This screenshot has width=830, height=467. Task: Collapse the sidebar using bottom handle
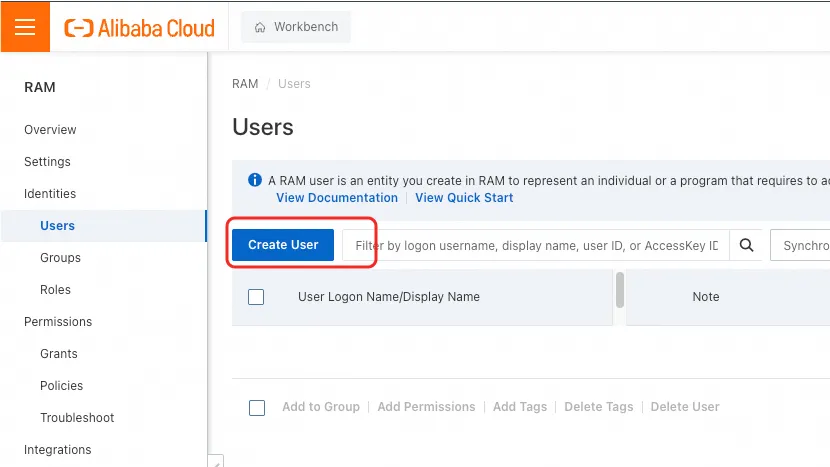(216, 461)
